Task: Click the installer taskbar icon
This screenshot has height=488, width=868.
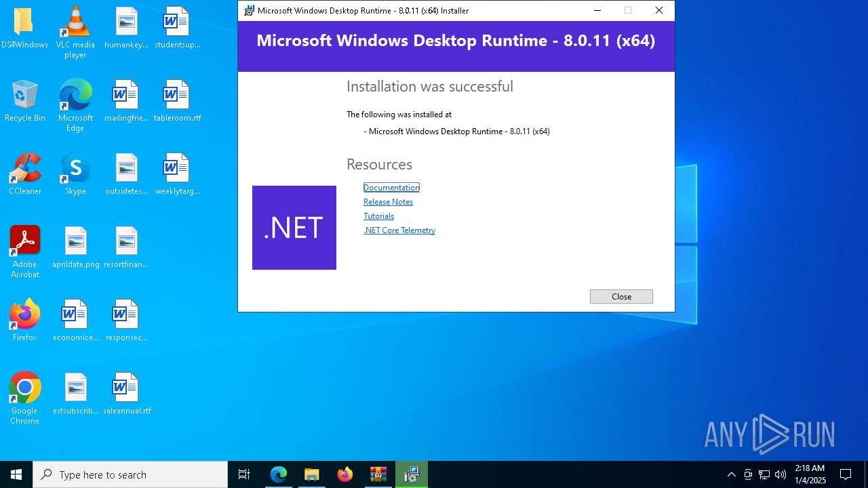Action: 412,474
